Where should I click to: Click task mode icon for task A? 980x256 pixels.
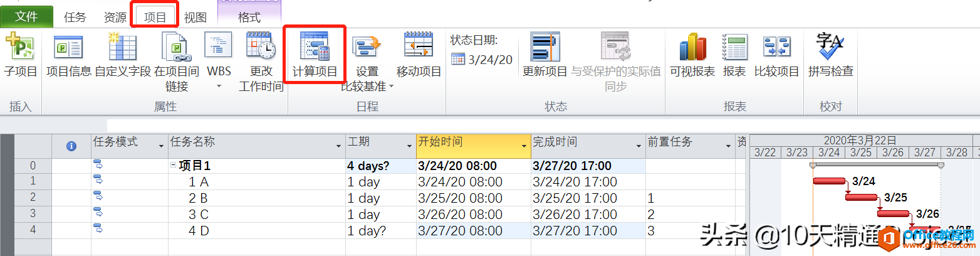coord(98,181)
